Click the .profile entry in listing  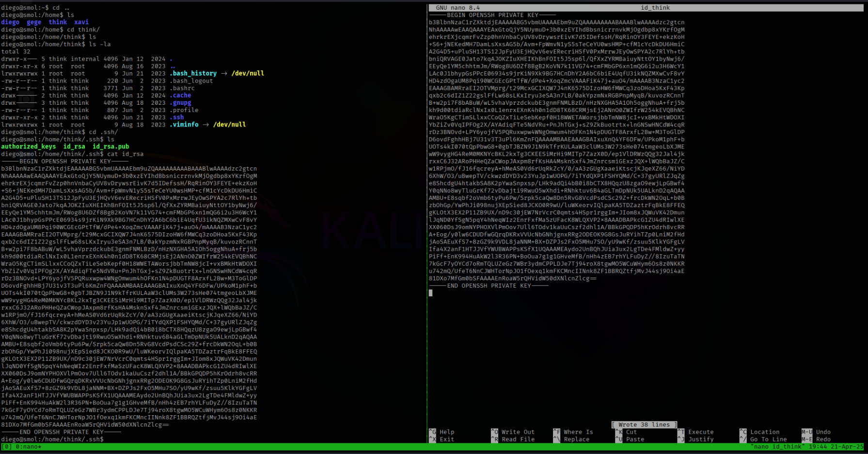point(184,110)
